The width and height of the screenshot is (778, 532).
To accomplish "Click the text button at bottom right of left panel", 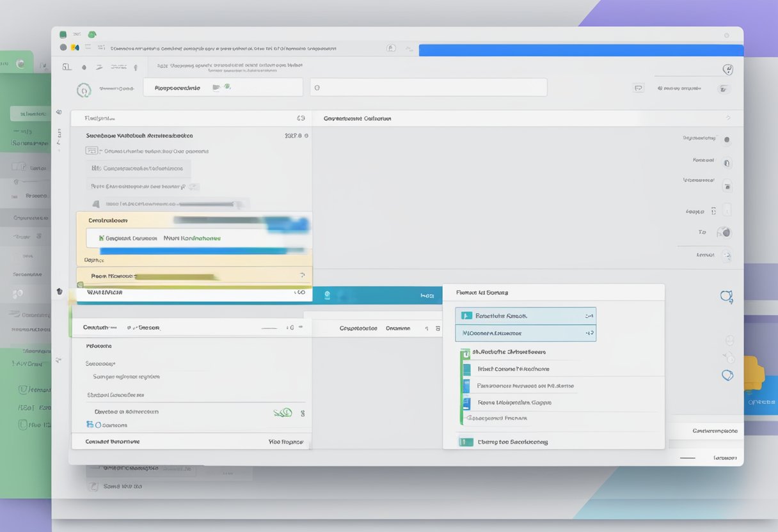I will click(285, 441).
